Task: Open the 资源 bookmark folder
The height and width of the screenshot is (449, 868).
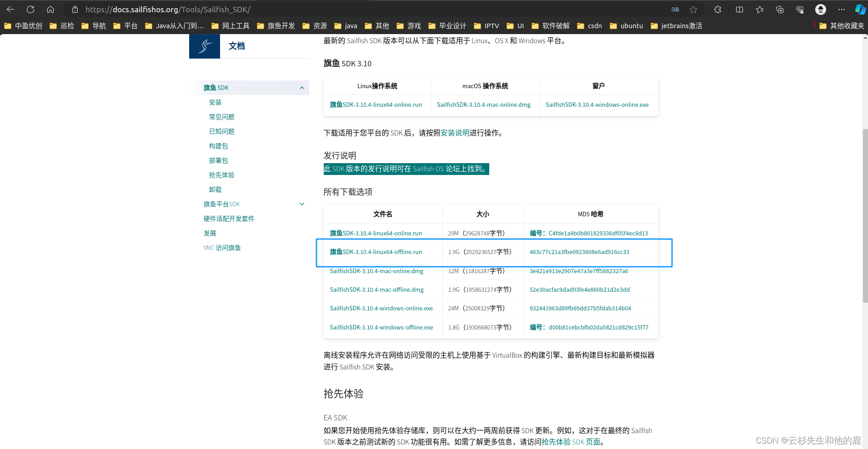Action: point(315,26)
